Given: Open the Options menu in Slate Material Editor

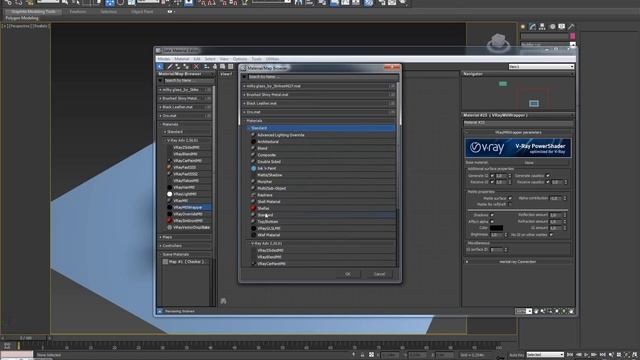Looking at the screenshot, I should (x=240, y=59).
